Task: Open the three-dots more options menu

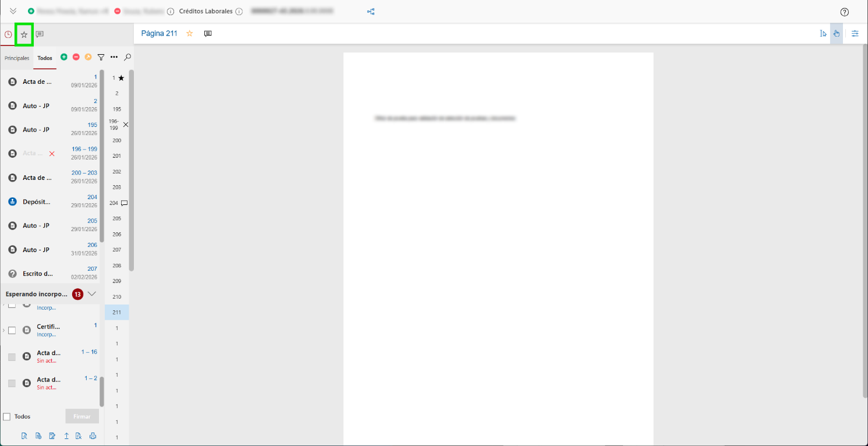Action: pyautogui.click(x=114, y=57)
